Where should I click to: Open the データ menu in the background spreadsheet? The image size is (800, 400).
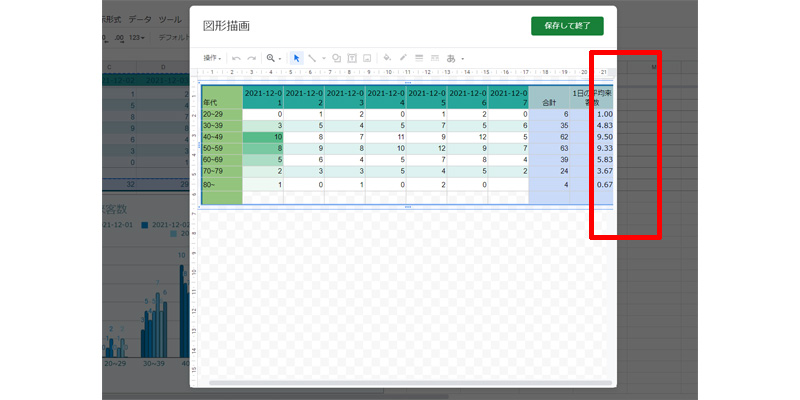140,19
